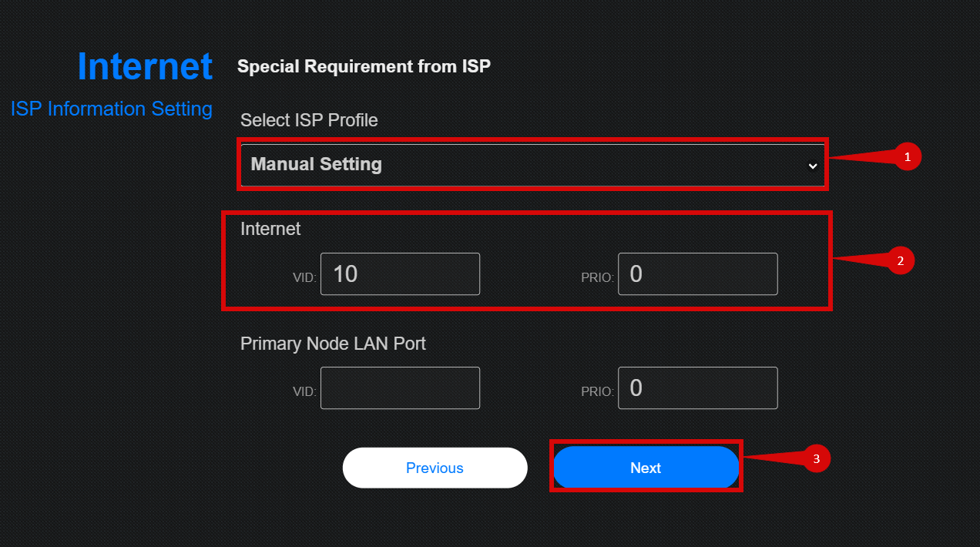Screen dimensions: 980x547
Task: Click the Select ISP Profile label
Action: tap(309, 120)
